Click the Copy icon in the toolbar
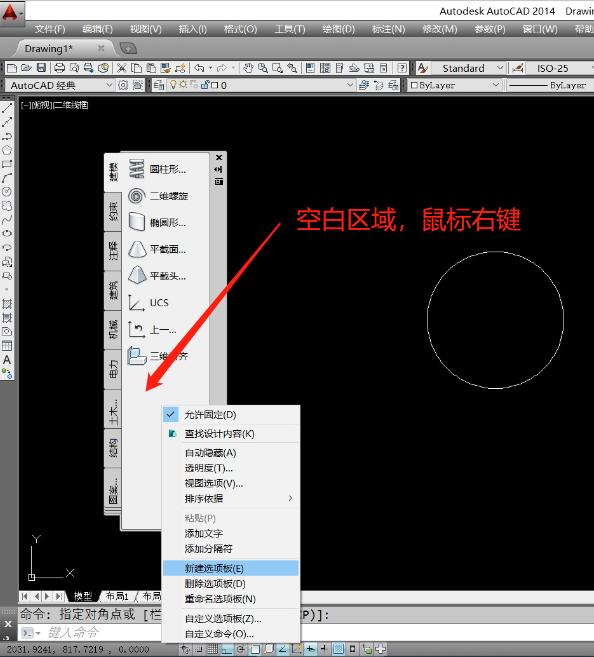This screenshot has width=594, height=657. point(136,68)
